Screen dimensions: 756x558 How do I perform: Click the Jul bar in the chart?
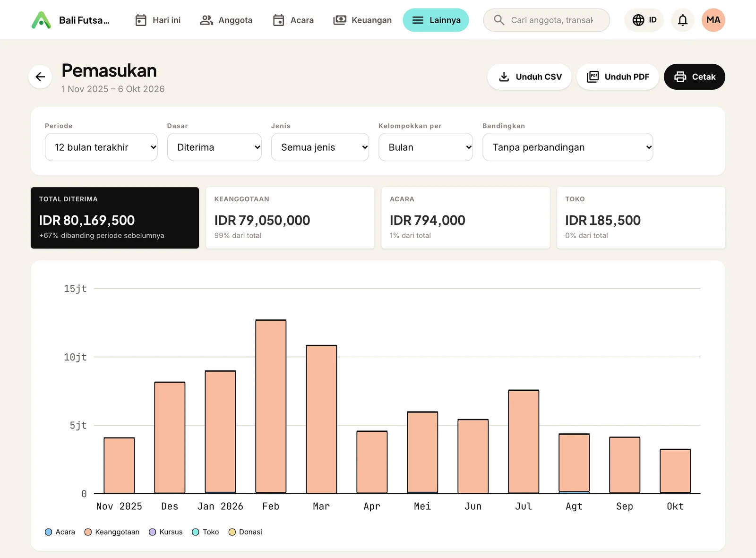524,442
